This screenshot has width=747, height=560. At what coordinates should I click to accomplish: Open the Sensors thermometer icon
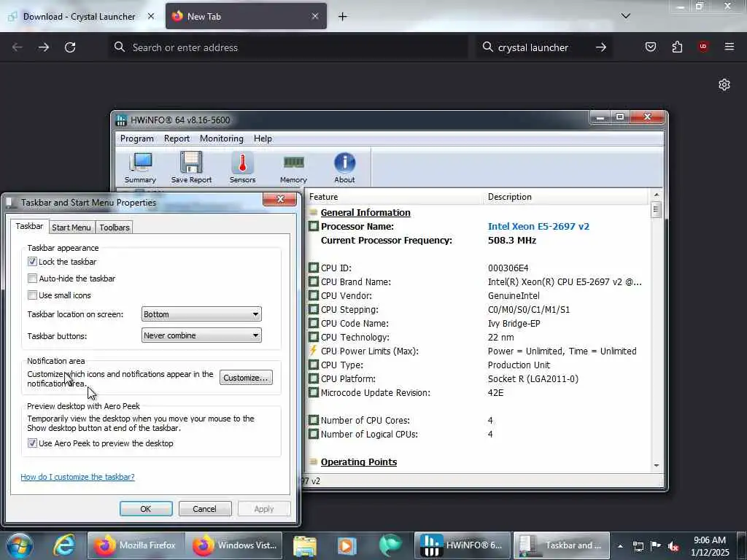coord(242,168)
